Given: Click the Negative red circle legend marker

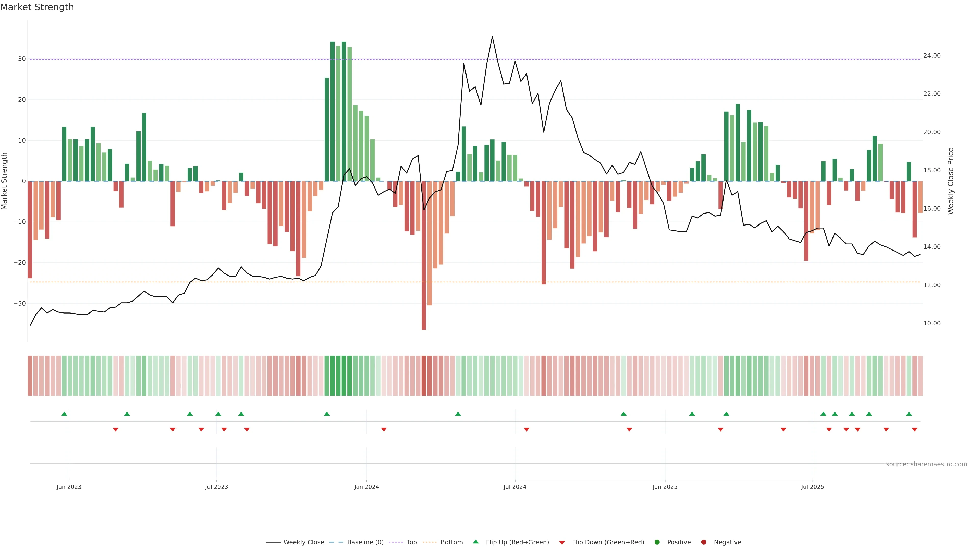Looking at the screenshot, I should click(703, 542).
